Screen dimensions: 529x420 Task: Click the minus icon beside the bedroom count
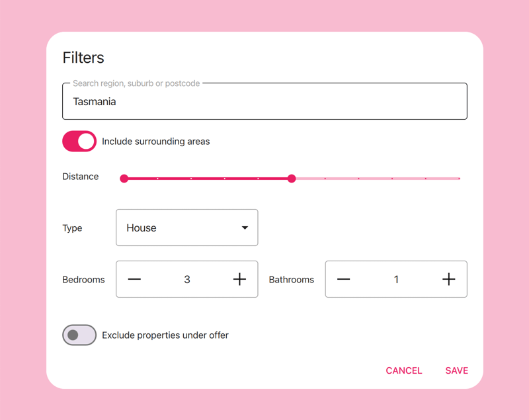(134, 279)
